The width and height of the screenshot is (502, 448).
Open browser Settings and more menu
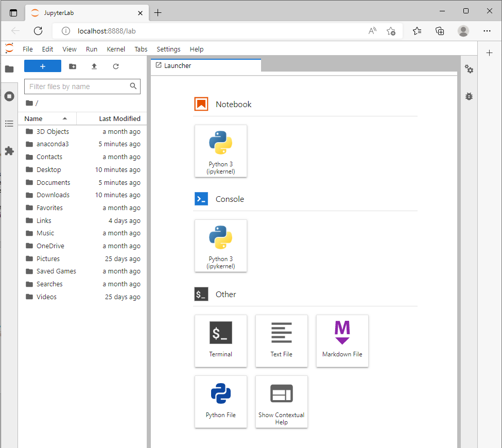pos(487,31)
